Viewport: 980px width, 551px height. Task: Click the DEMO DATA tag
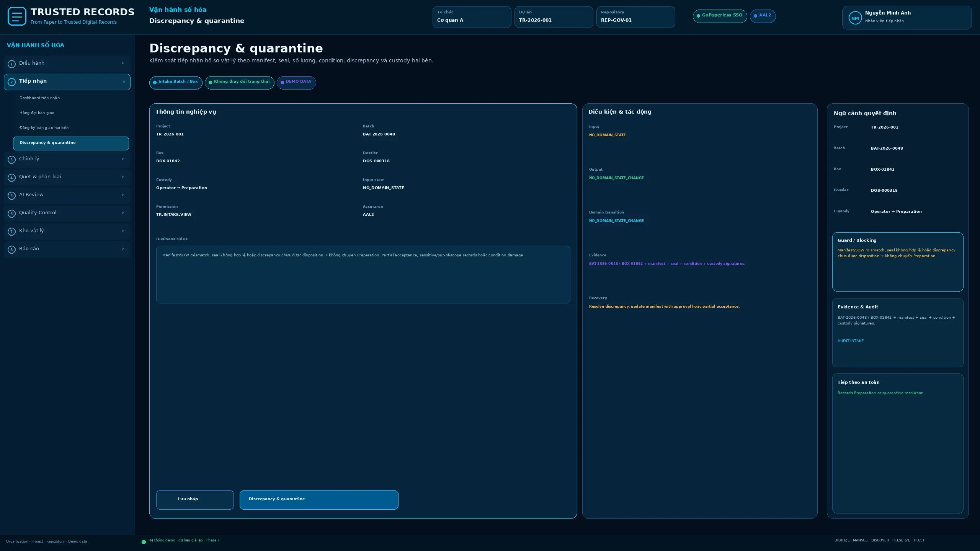[296, 83]
